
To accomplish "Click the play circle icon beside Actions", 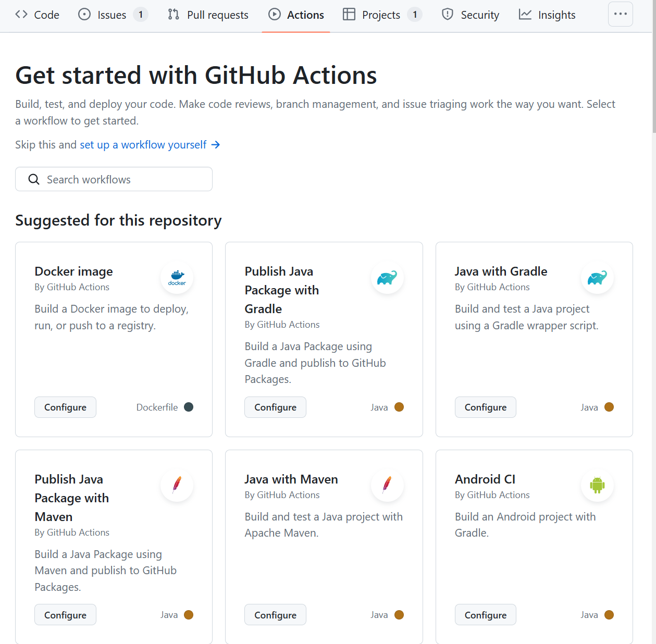I will click(x=275, y=15).
